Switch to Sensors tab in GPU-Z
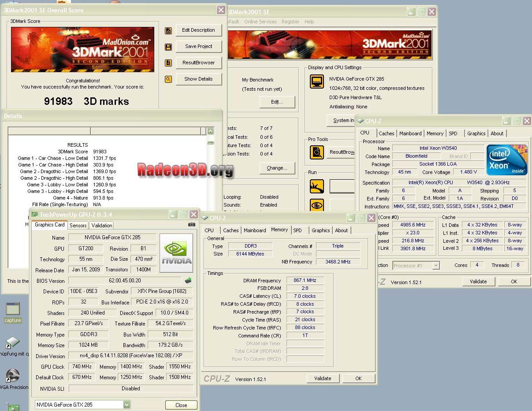This screenshot has width=532, height=411. click(x=78, y=226)
